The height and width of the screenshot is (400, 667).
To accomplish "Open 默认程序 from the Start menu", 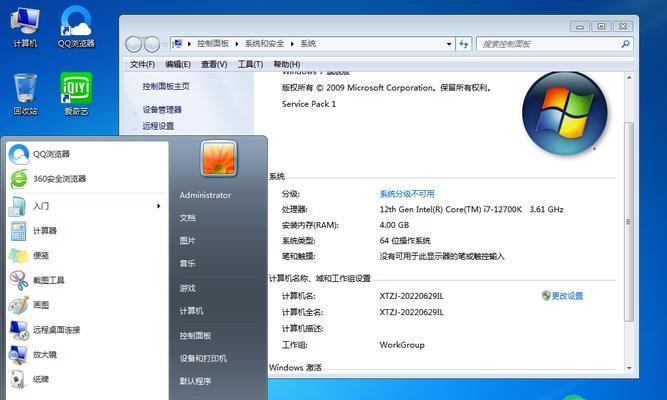I will point(195,381).
